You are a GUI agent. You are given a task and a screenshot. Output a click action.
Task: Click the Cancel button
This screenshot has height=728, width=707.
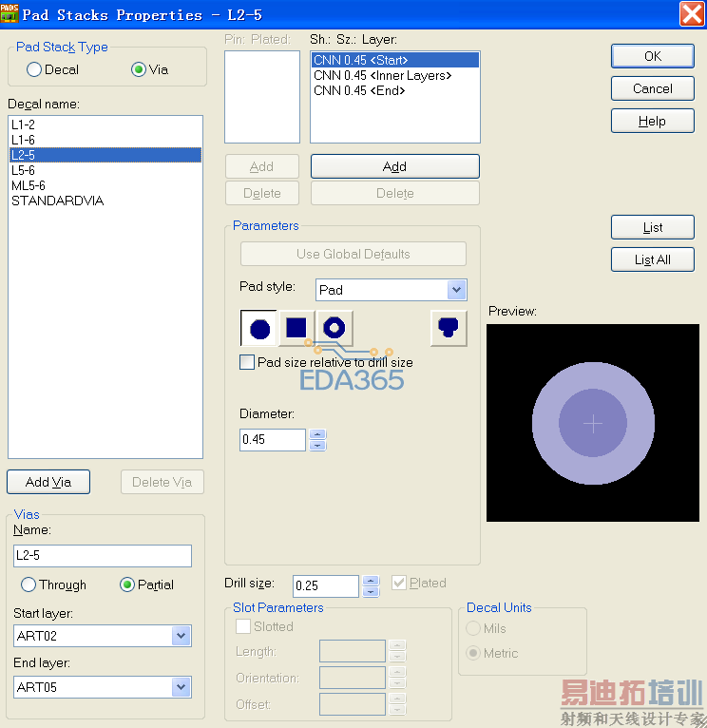click(653, 88)
